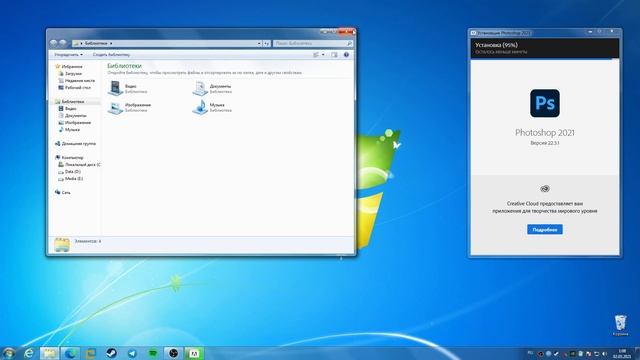
Task: Click the arrow after Библиотеки in address bar
Action: tap(111, 43)
